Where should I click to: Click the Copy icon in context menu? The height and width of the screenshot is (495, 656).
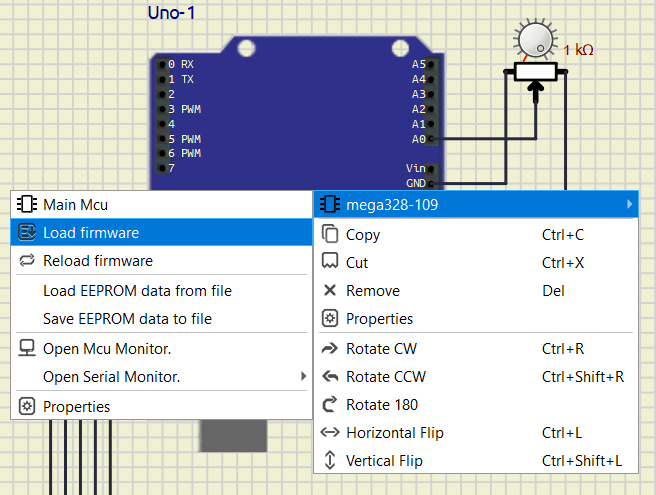pos(330,235)
